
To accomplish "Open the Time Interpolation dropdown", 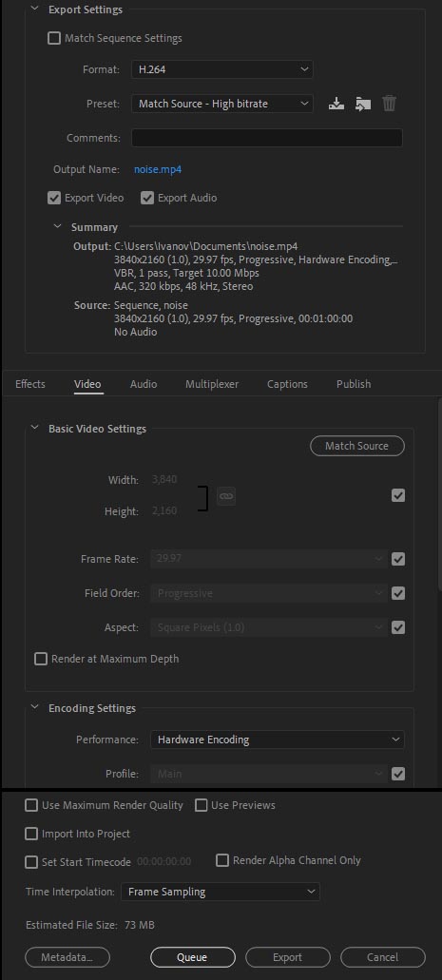I will tap(221, 892).
